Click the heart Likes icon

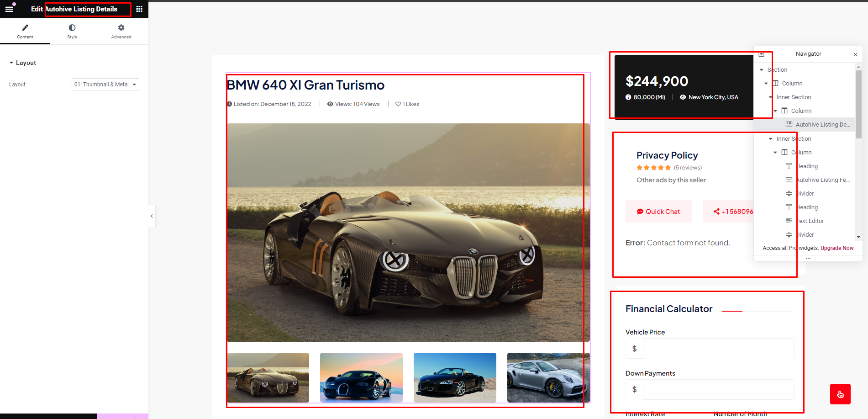(398, 104)
